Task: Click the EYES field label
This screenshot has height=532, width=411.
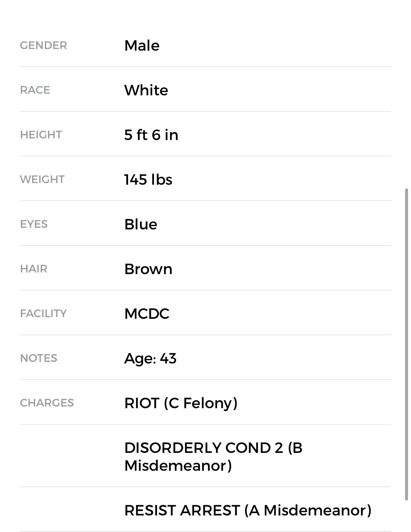Action: pos(34,224)
